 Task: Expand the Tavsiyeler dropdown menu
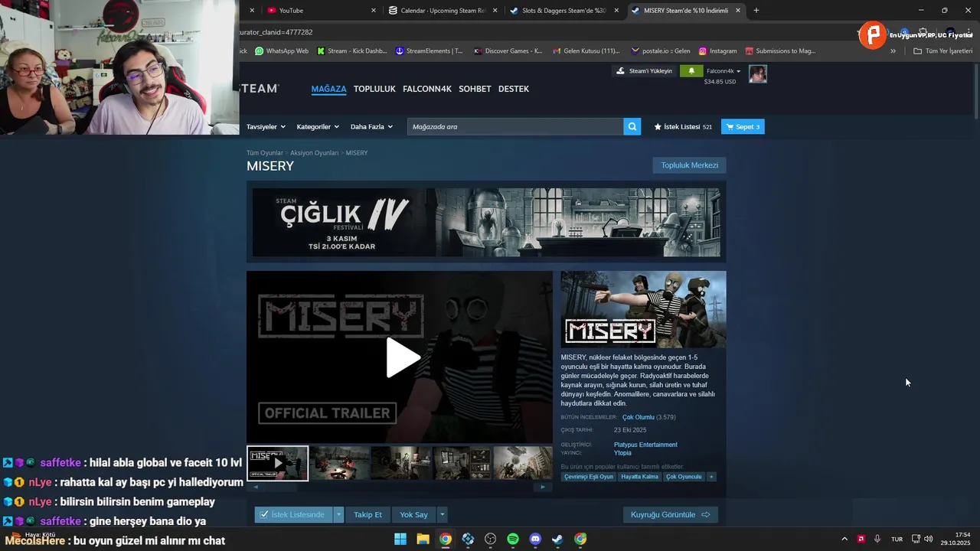coord(266,126)
